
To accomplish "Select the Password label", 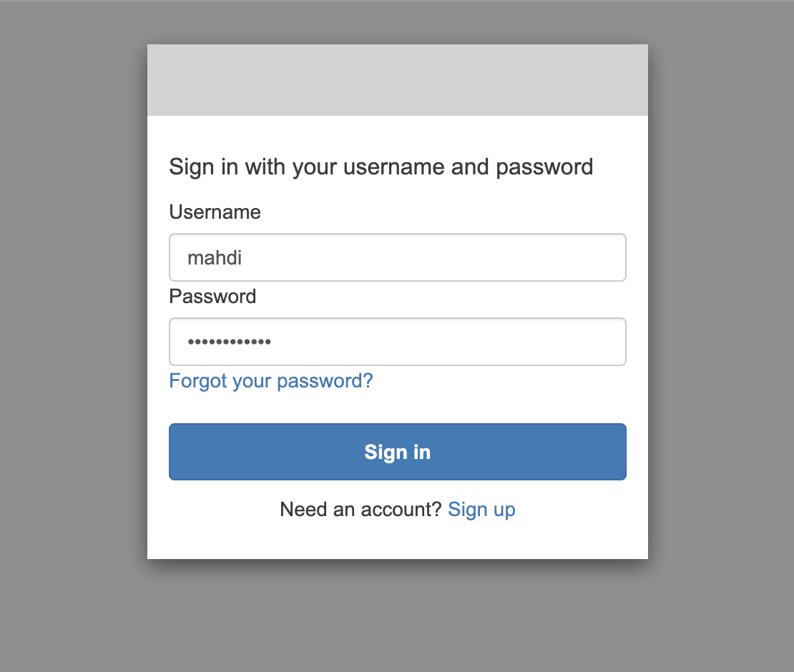I will (212, 296).
